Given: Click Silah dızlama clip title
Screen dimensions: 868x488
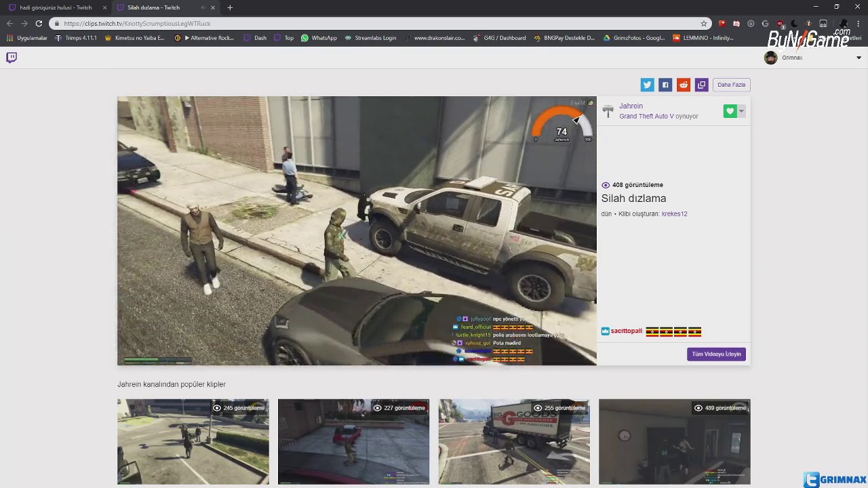Looking at the screenshot, I should tap(633, 199).
